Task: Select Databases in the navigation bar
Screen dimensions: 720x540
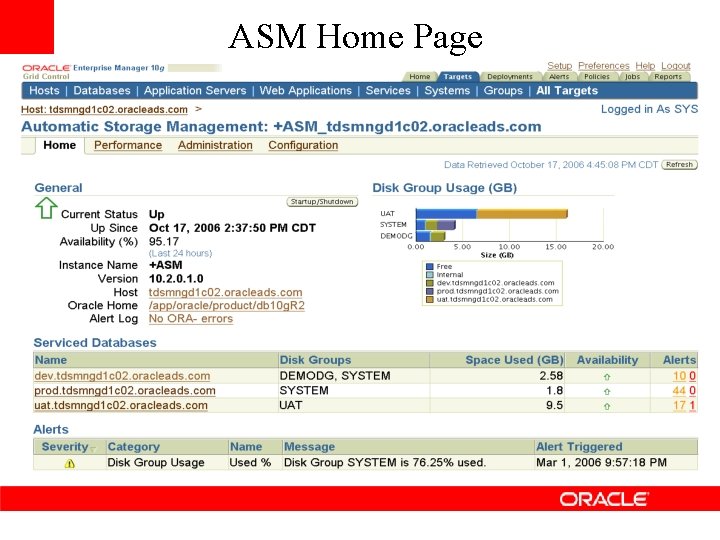Action: point(102,90)
